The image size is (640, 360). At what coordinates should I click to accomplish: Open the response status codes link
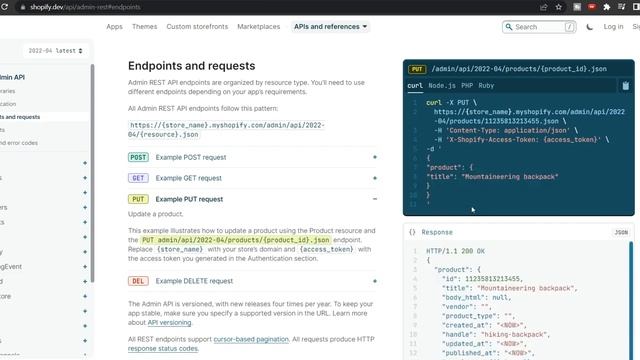[163, 349]
